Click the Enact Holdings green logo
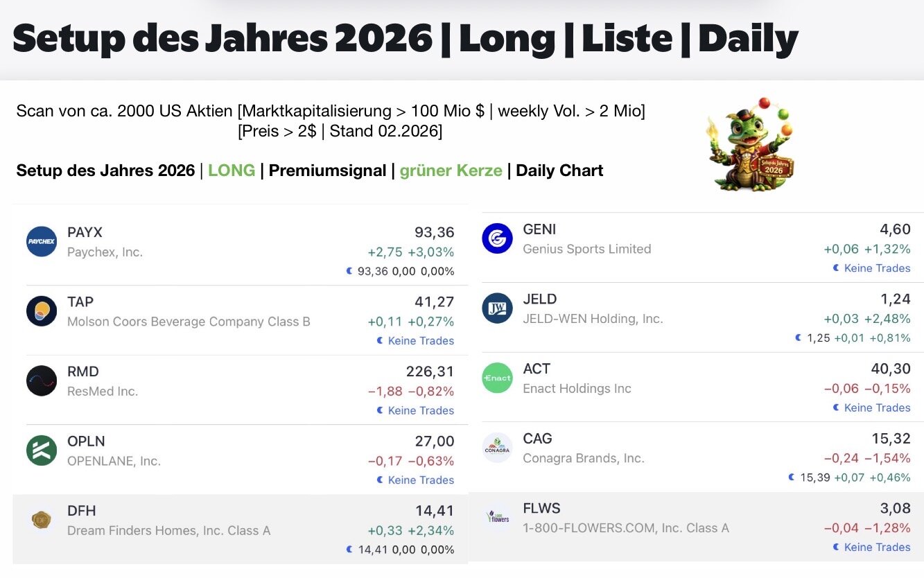 [497, 378]
